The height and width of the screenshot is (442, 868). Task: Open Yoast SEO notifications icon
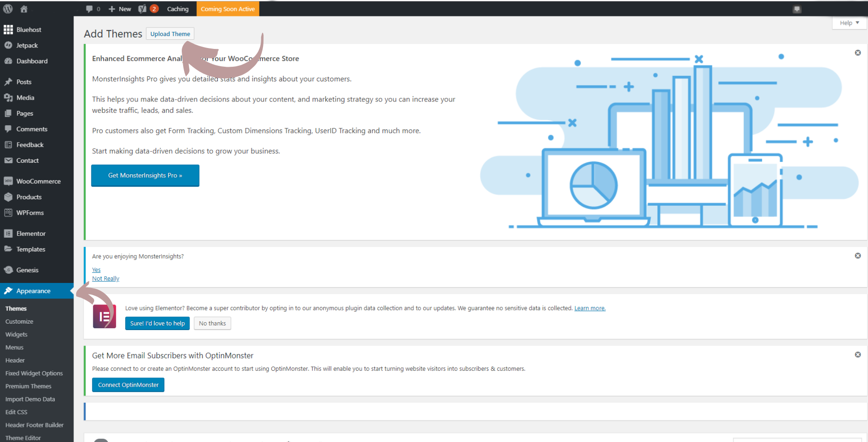[142, 9]
